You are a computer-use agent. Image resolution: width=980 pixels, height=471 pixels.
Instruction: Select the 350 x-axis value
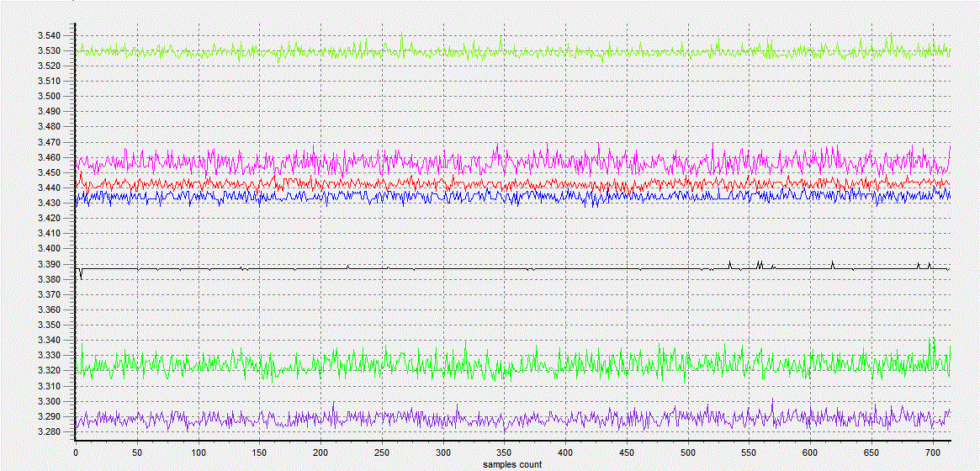click(505, 452)
